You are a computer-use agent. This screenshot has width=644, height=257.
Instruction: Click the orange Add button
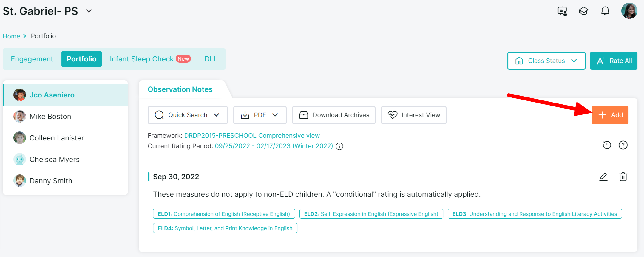[x=610, y=115]
